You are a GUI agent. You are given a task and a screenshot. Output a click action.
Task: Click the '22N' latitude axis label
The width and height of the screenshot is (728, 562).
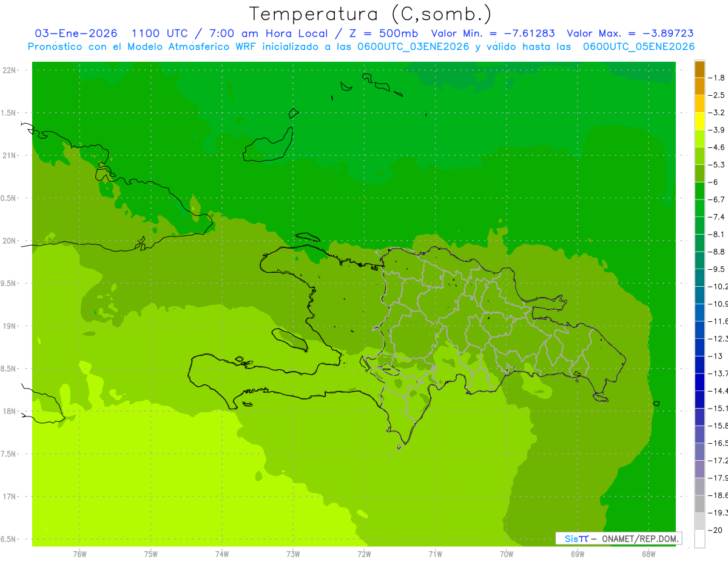[x=10, y=70]
